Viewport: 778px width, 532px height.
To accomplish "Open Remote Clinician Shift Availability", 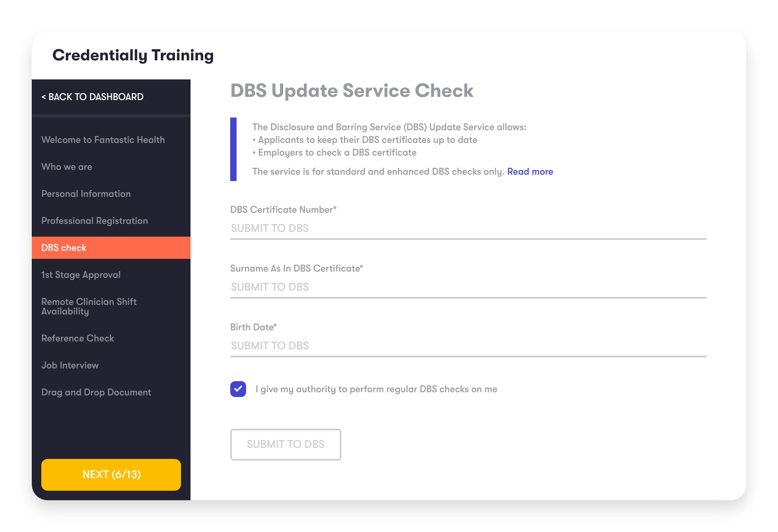I will 89,306.
